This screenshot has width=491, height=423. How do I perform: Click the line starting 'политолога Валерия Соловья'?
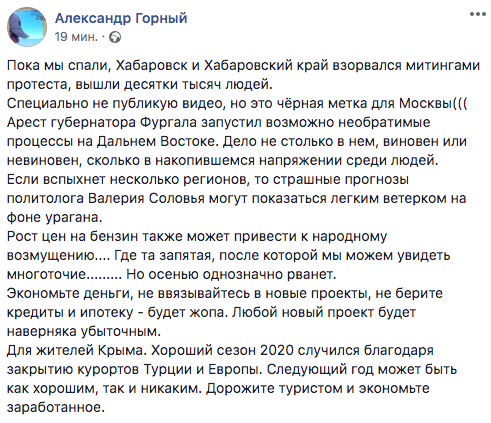[236, 199]
